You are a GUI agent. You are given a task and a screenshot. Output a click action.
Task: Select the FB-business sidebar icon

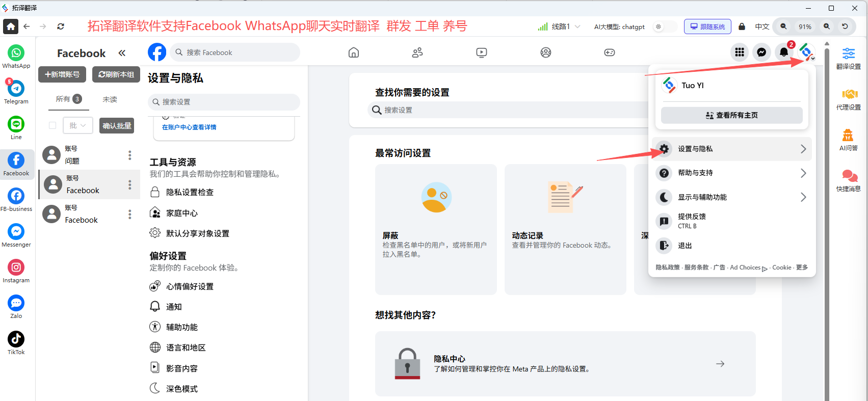point(16,199)
